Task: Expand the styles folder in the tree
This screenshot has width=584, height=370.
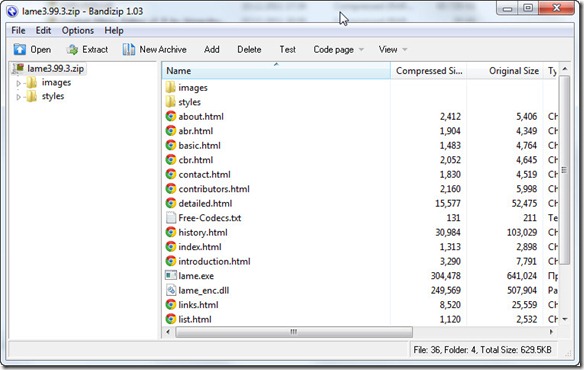Action: click(x=18, y=97)
